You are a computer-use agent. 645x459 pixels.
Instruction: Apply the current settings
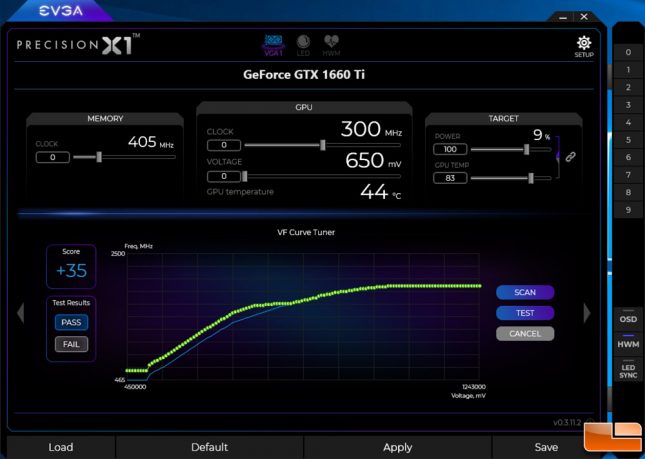click(x=397, y=447)
